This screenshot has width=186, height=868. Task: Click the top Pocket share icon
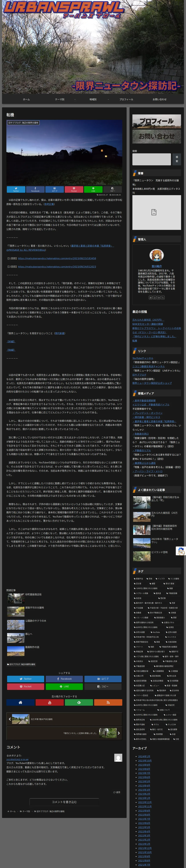tap(74, 189)
